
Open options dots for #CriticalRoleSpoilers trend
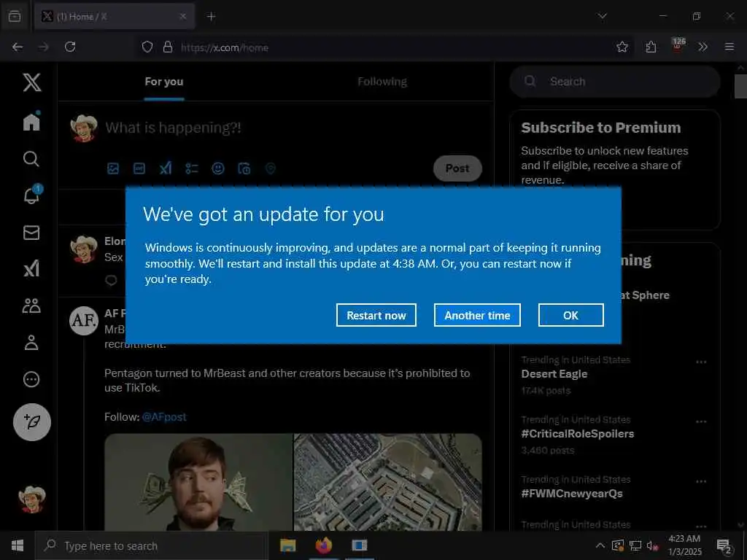click(x=701, y=421)
